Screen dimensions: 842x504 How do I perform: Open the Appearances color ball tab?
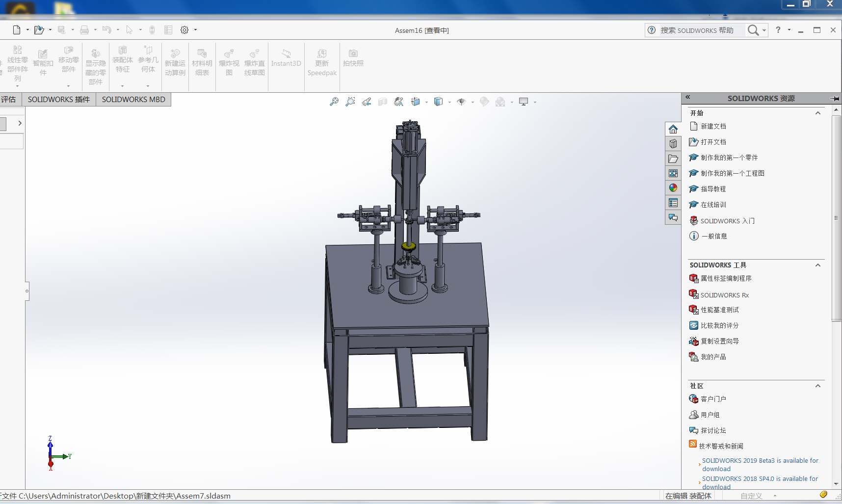(673, 188)
